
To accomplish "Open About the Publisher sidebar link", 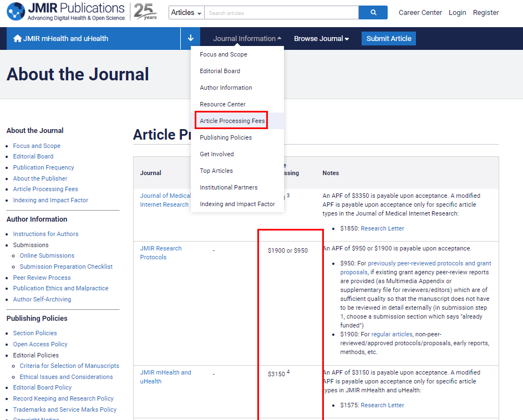I will 40,178.
